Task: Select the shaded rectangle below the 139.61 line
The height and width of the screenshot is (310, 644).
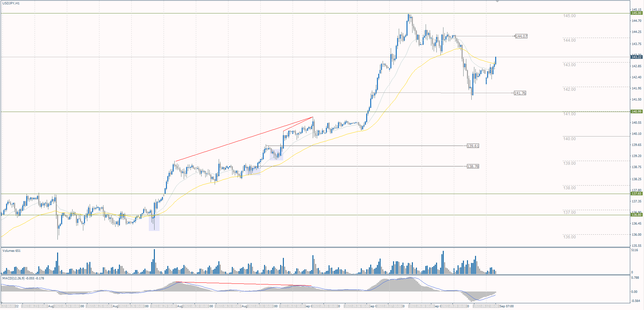Action: click(276, 155)
